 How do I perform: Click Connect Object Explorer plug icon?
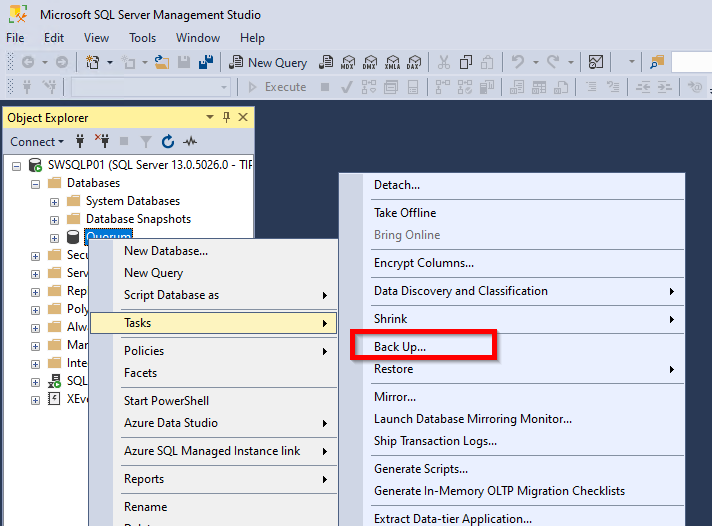80,141
